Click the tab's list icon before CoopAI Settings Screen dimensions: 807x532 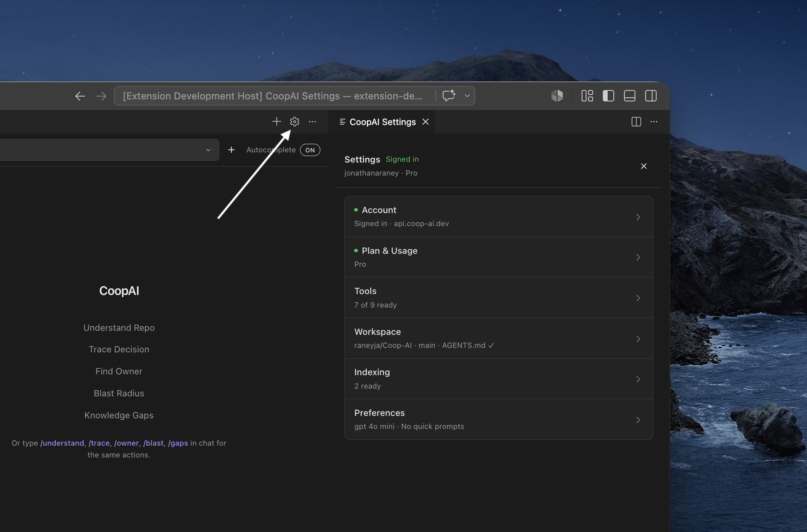click(x=342, y=122)
